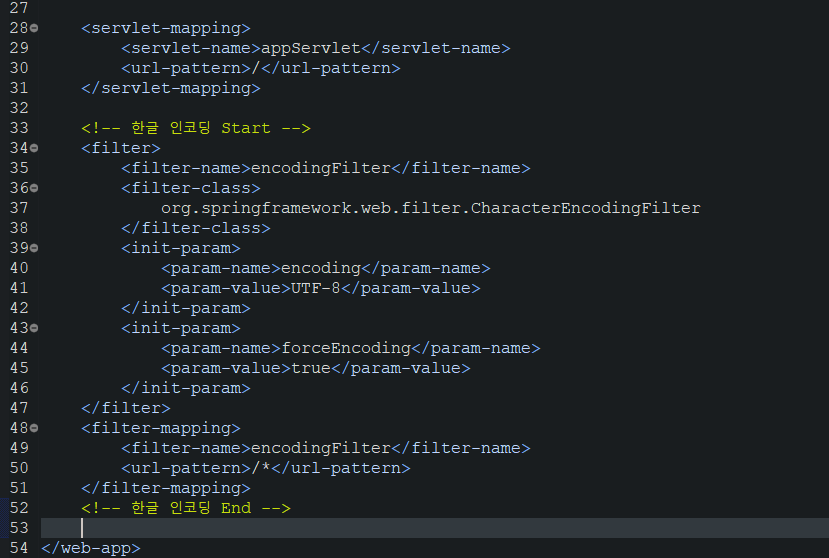Click the comment '한글 인코딩 End'
Viewport: 829px width, 558px height.
pos(186,508)
